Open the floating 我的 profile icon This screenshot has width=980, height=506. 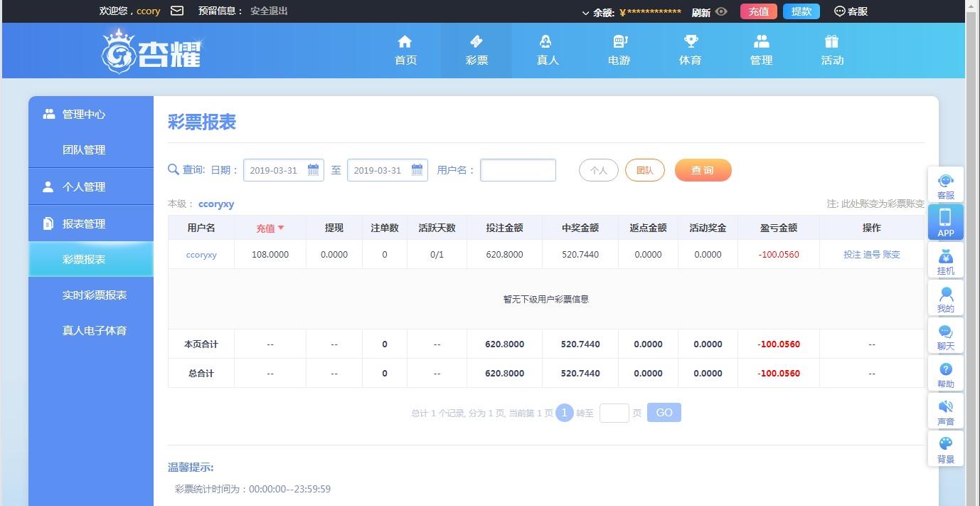(x=946, y=298)
